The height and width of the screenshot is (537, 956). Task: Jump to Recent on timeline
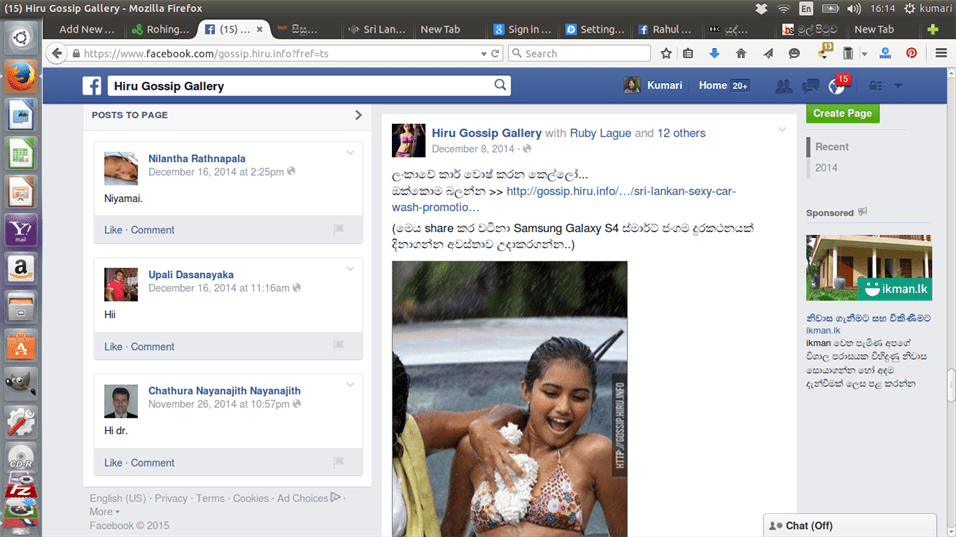(x=832, y=147)
